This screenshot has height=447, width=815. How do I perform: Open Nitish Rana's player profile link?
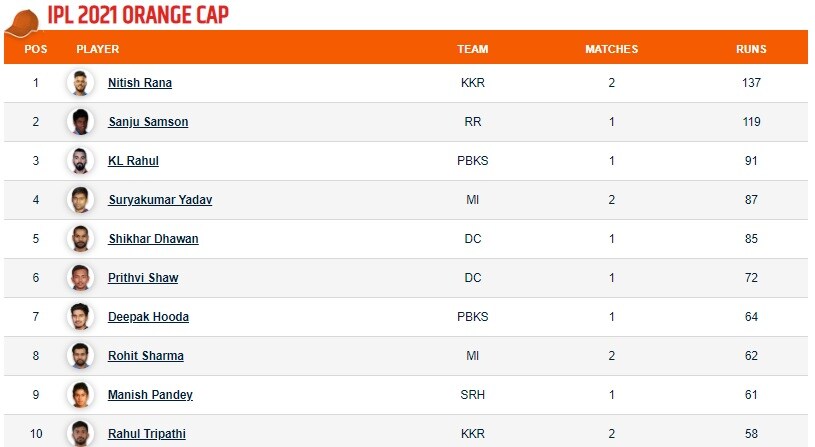coord(139,83)
